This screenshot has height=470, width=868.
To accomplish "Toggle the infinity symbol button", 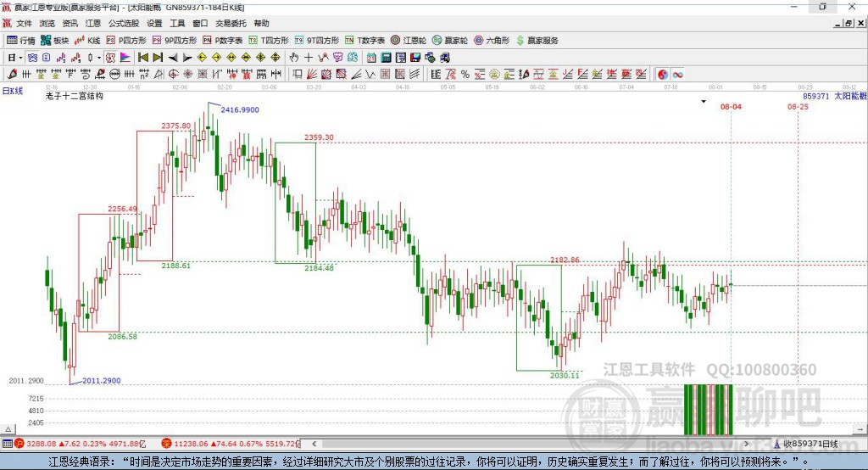I will point(677,75).
